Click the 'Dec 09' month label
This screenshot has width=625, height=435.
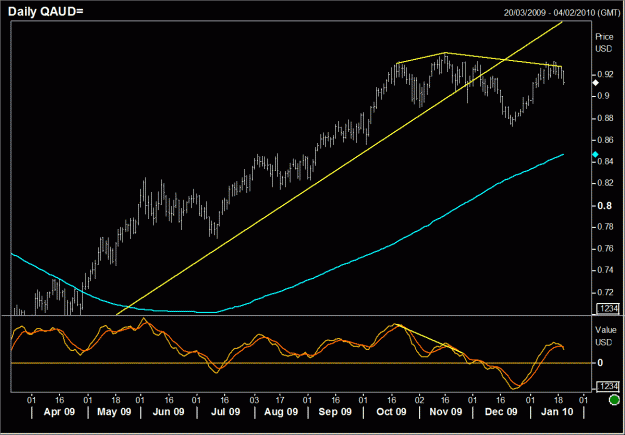tap(501, 411)
